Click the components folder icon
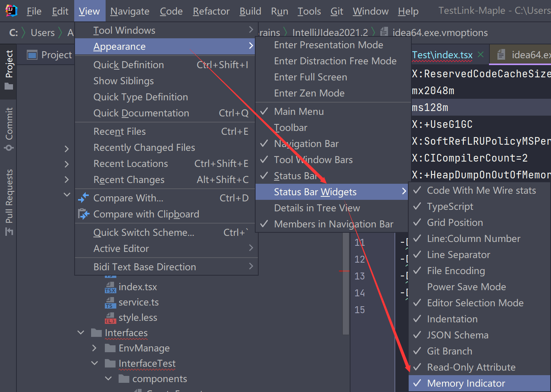The width and height of the screenshot is (551, 392). 124,379
